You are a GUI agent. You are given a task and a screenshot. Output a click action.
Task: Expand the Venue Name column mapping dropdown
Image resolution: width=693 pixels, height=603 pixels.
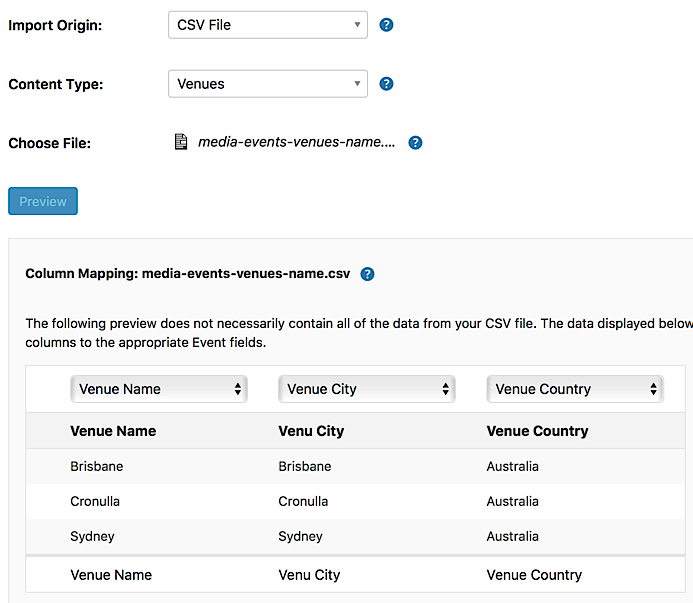coord(159,389)
